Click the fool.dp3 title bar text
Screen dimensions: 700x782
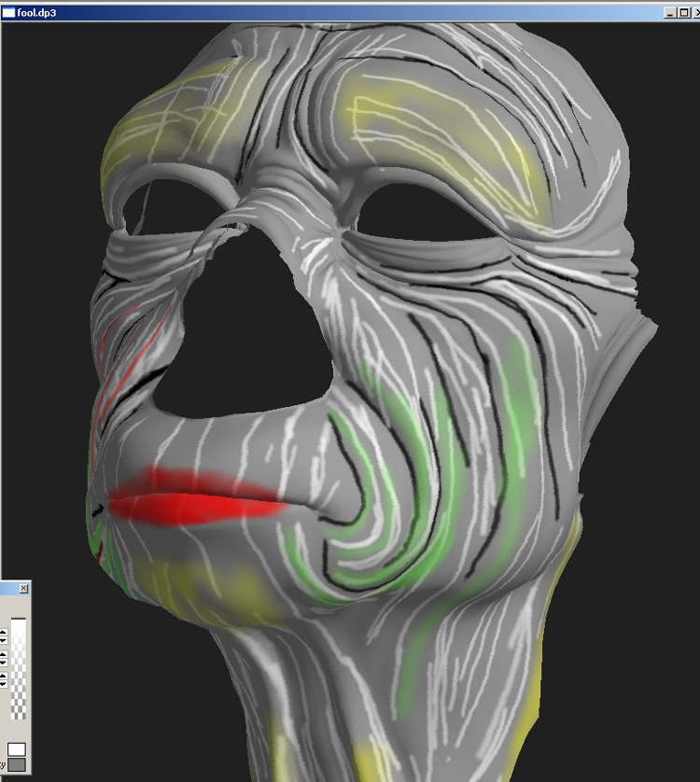coord(39,12)
